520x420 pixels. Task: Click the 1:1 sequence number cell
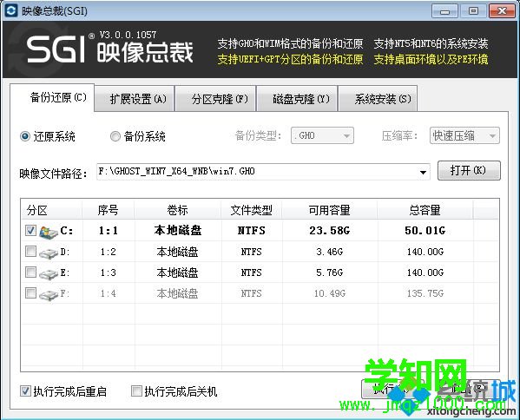pyautogui.click(x=109, y=230)
